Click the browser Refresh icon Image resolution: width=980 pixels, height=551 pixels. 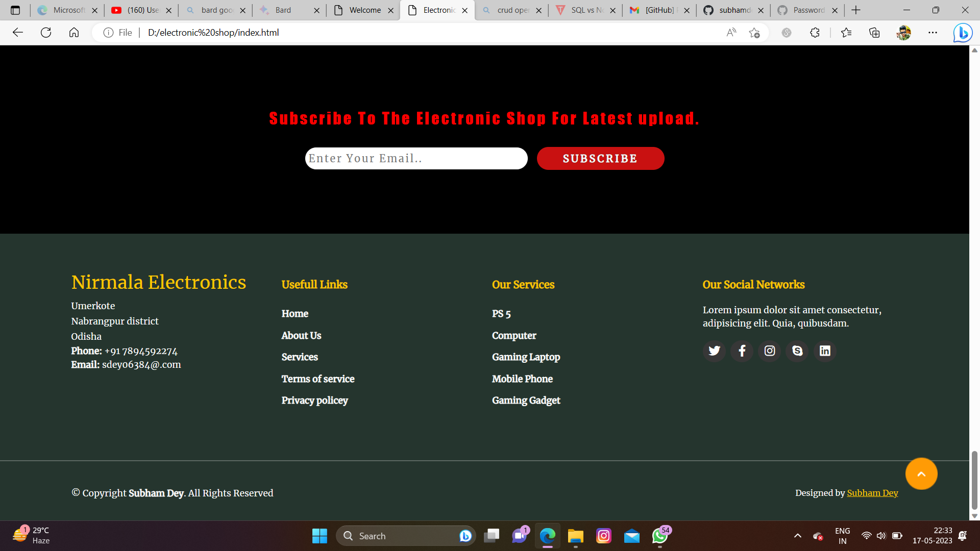point(46,33)
